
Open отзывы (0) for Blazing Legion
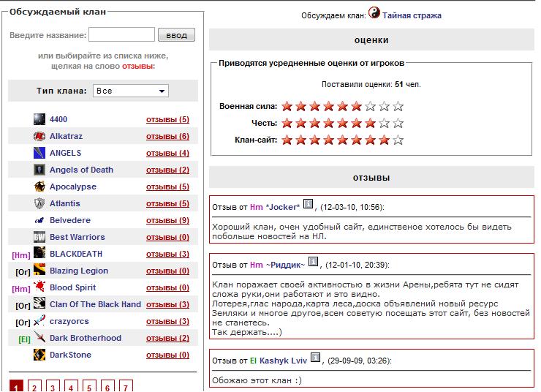(x=167, y=271)
